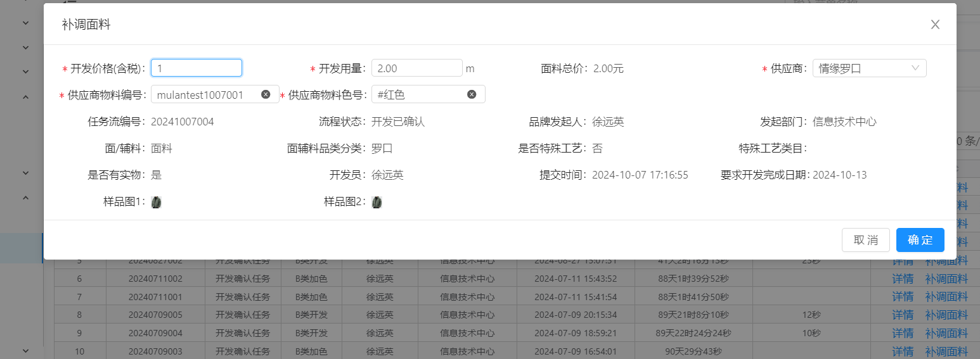The height and width of the screenshot is (359, 980).
Task: Clear the 供应商物料色号 field with its X icon
Action: click(x=472, y=94)
